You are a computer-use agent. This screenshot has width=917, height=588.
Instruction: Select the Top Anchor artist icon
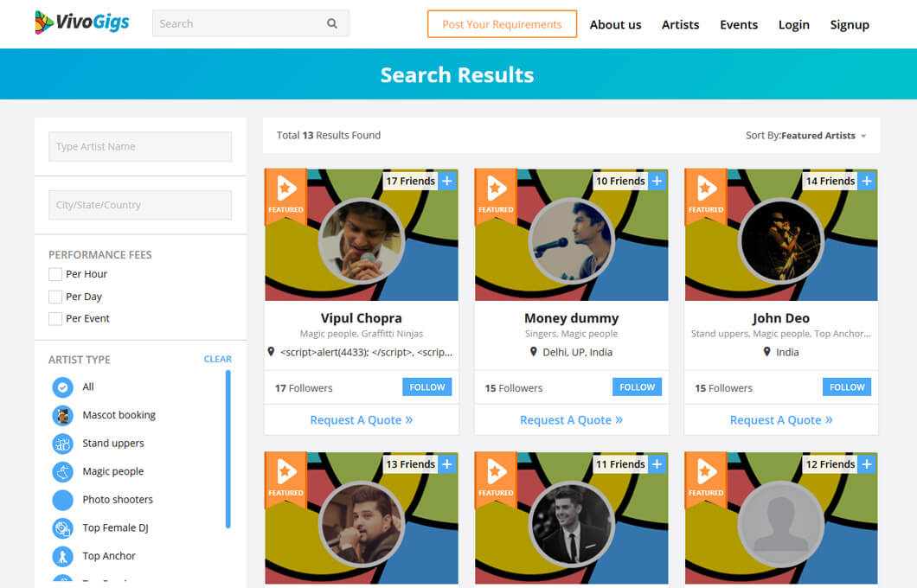(x=62, y=556)
